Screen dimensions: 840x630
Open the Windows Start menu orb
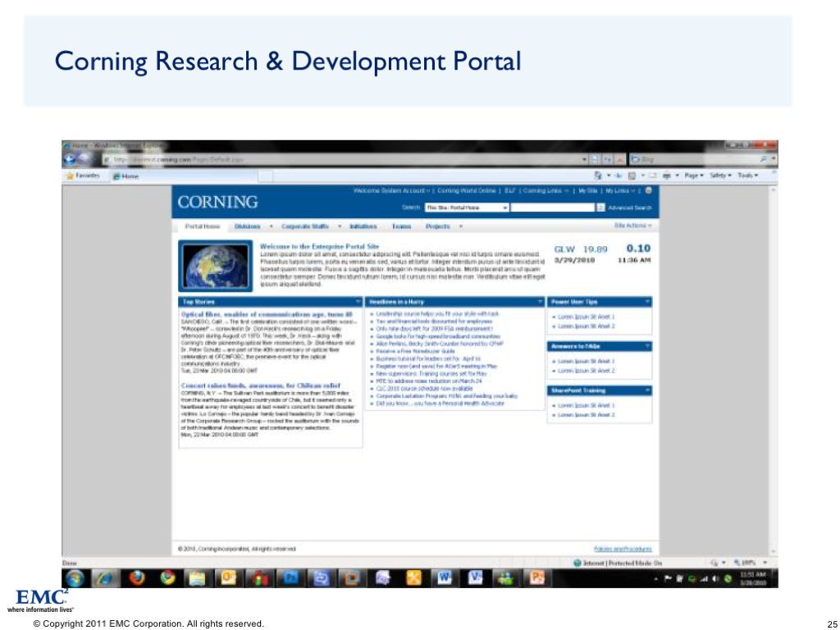[75, 578]
